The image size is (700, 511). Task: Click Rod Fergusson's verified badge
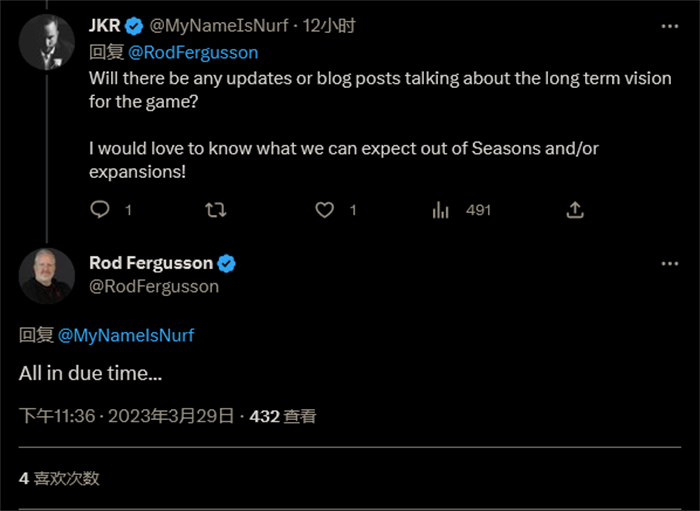227,264
